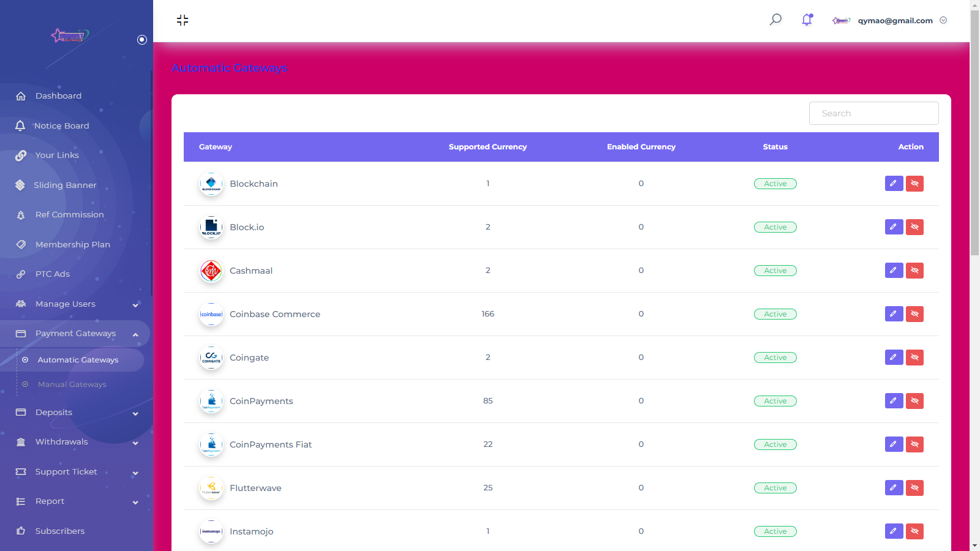
Task: Click the Cashmaal gateway logo
Action: click(x=211, y=271)
